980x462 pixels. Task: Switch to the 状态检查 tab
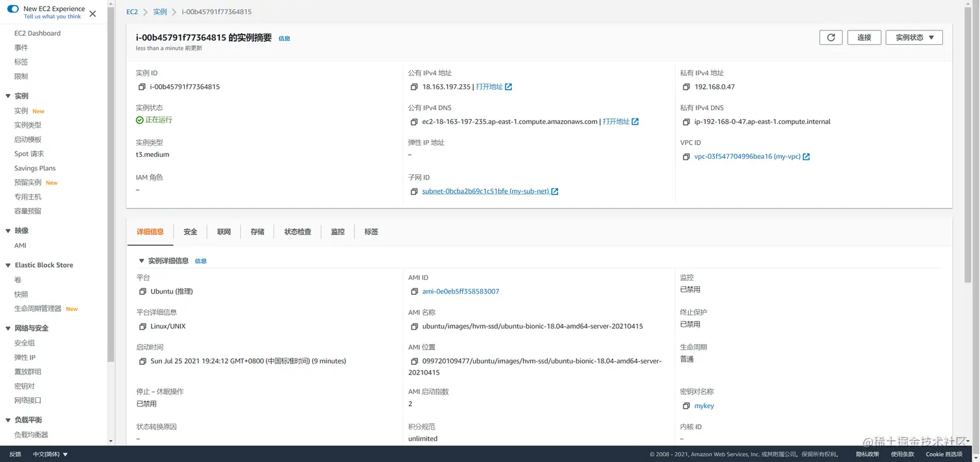297,232
